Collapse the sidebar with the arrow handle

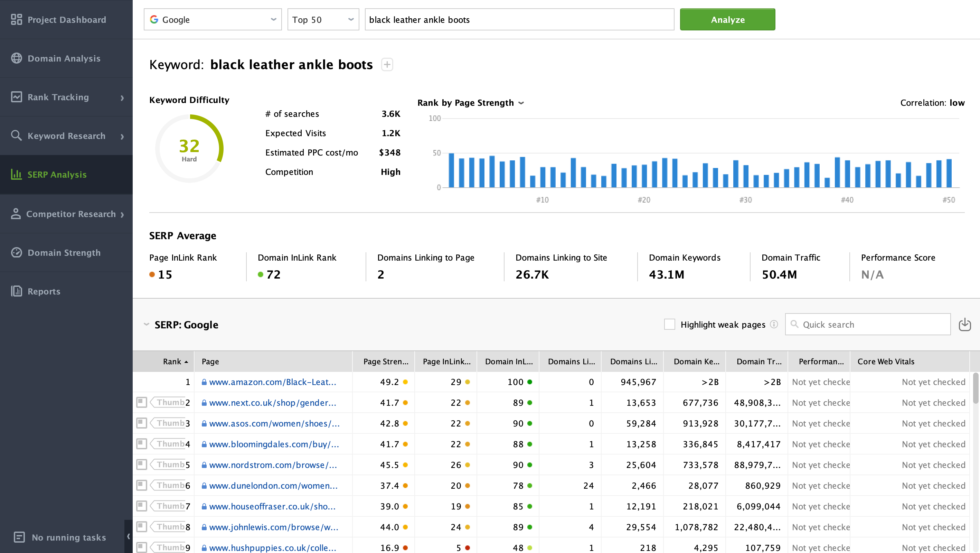click(128, 536)
